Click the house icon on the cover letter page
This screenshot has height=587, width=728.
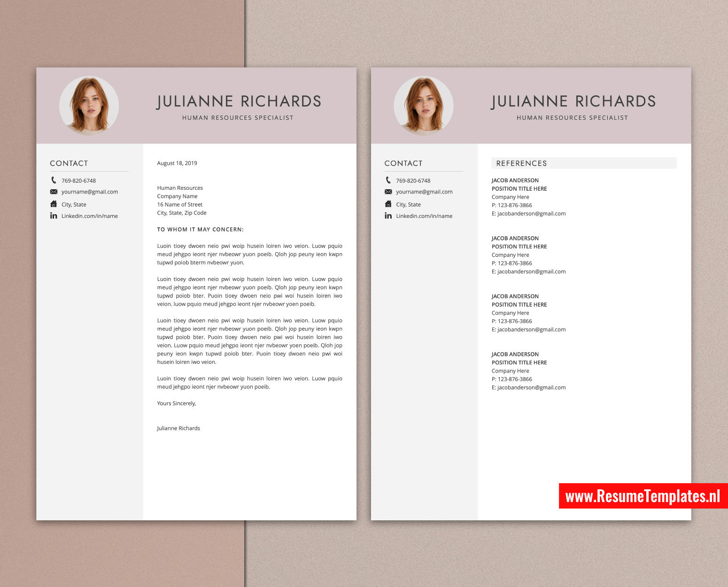coord(54,204)
